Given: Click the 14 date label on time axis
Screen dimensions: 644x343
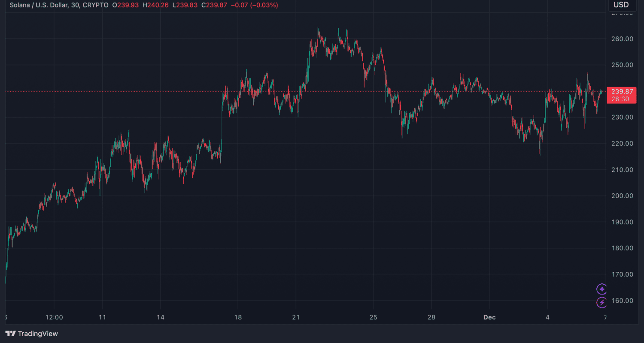Looking at the screenshot, I should click(160, 318).
